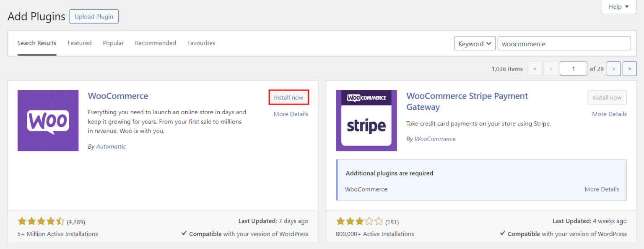This screenshot has height=249, width=644.
Task: Jump to first page using double-arrow icon
Action: tap(535, 68)
